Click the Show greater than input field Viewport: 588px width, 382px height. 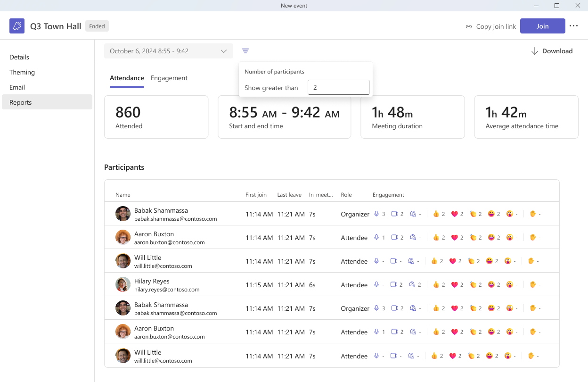pyautogui.click(x=338, y=87)
